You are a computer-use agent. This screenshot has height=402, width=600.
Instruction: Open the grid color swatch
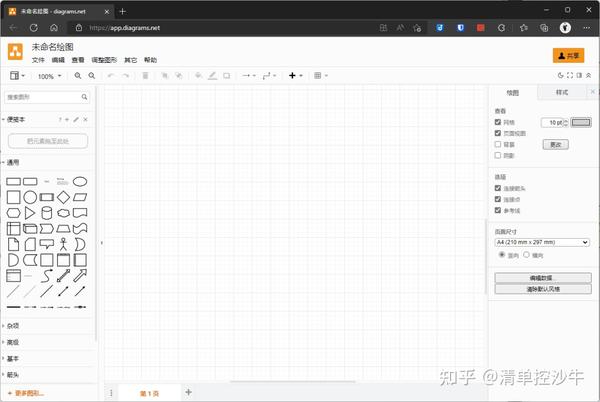(x=581, y=122)
